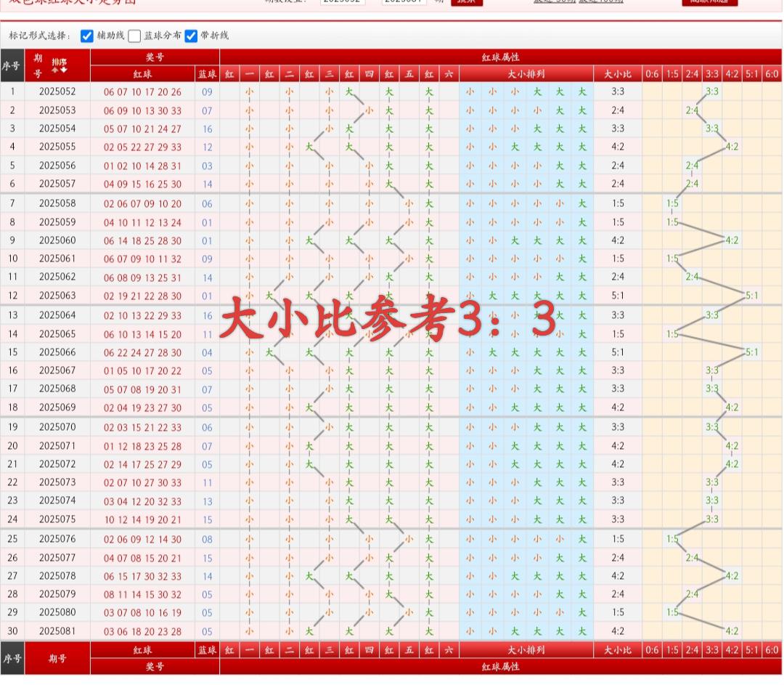The width and height of the screenshot is (784, 685).
Task: Click blue ball number 09 in row 1
Action: click(207, 92)
